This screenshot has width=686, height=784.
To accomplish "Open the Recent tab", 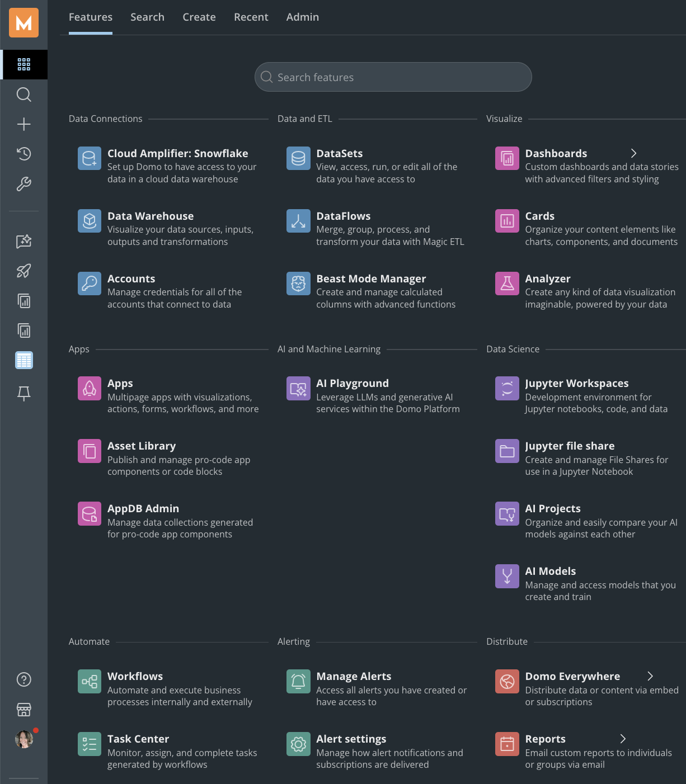I will [251, 17].
